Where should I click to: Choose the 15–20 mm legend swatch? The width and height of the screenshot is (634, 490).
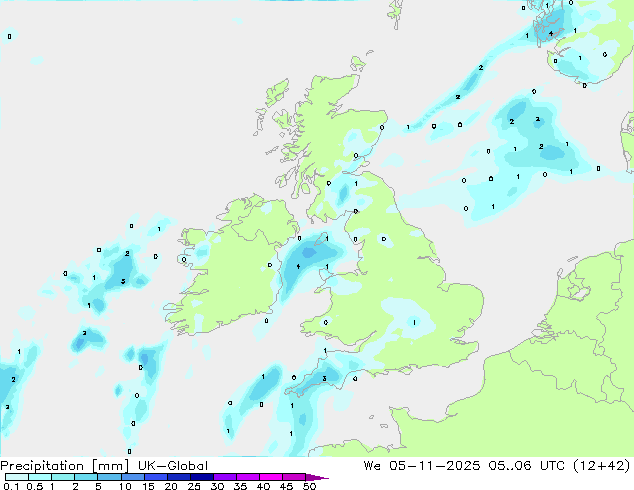click(155, 477)
